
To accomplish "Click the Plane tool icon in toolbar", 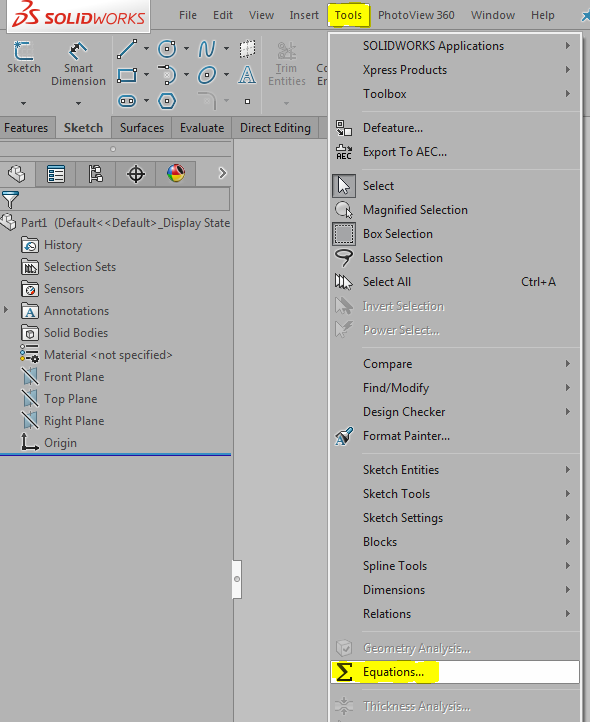I will [247, 49].
